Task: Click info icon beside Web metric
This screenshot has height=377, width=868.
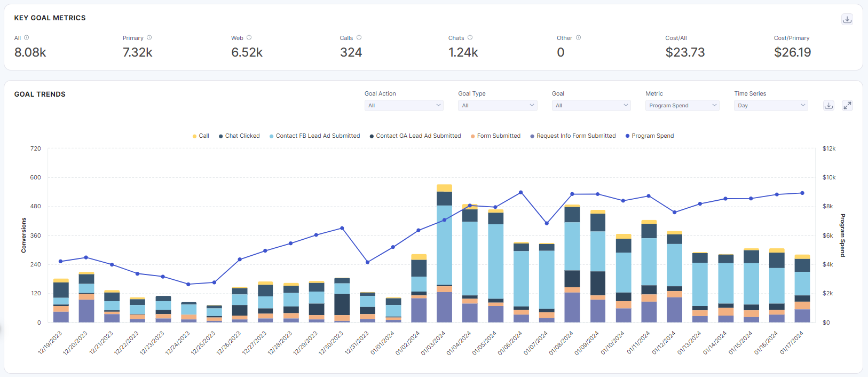Action: point(249,38)
